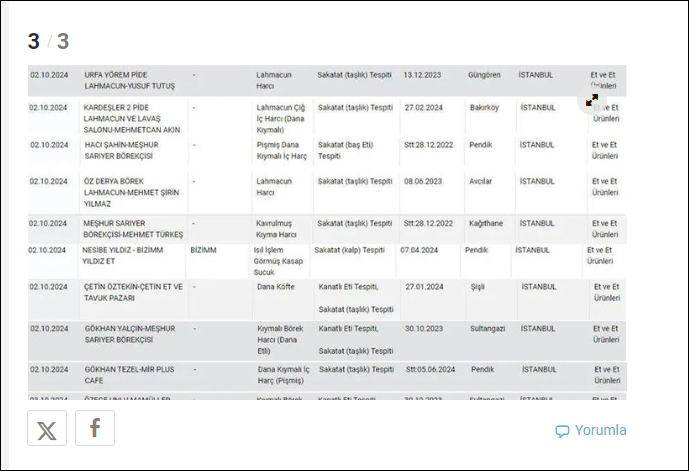Click the fullscreen expand icon on the image
This screenshot has height=471, width=689.
[x=592, y=100]
